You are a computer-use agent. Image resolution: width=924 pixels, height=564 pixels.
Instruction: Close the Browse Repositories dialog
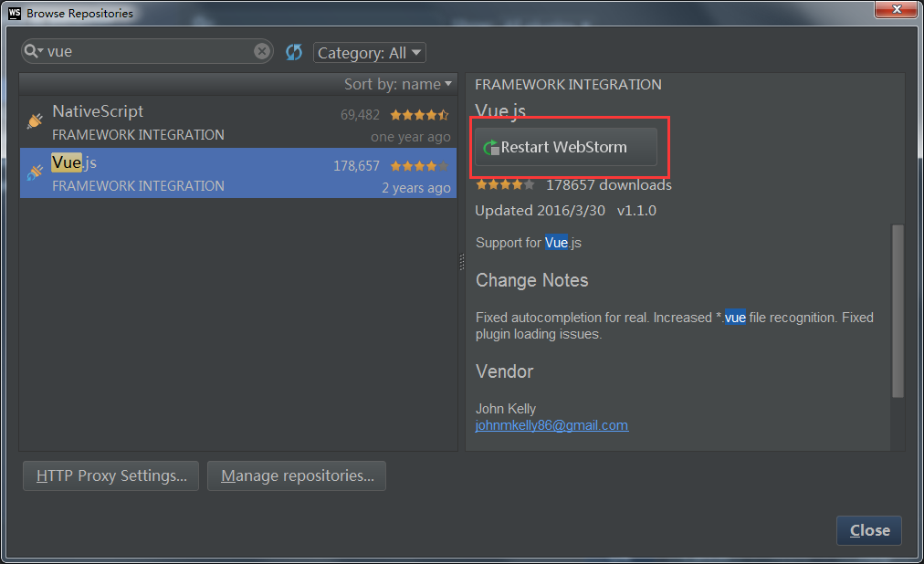[869, 530]
